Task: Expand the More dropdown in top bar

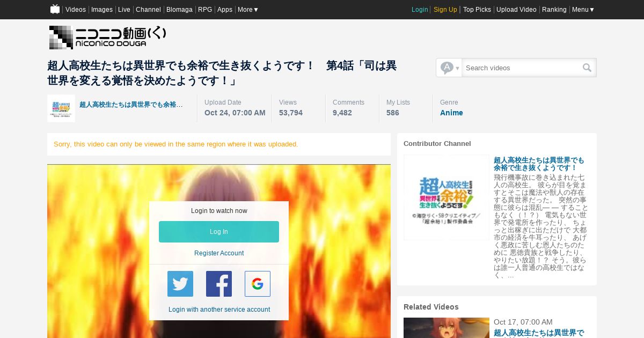Action: (248, 10)
